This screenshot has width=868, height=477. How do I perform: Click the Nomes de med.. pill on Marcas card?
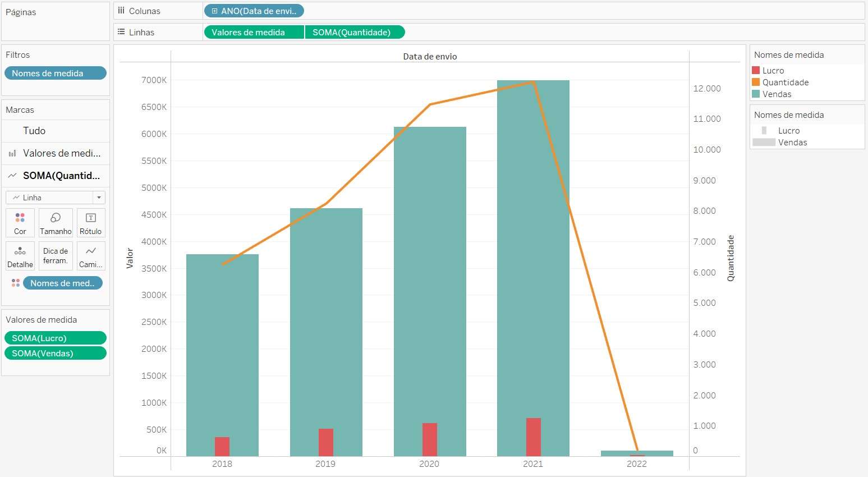pos(63,283)
